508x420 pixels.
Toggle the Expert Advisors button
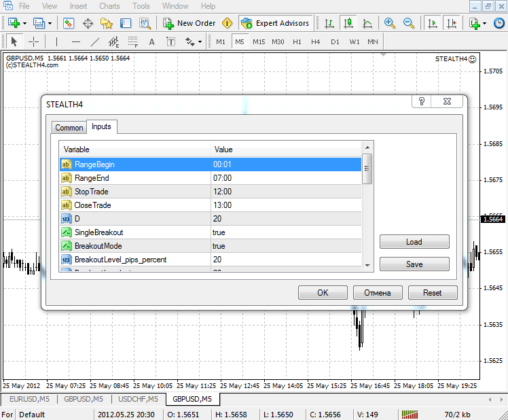coord(276,23)
